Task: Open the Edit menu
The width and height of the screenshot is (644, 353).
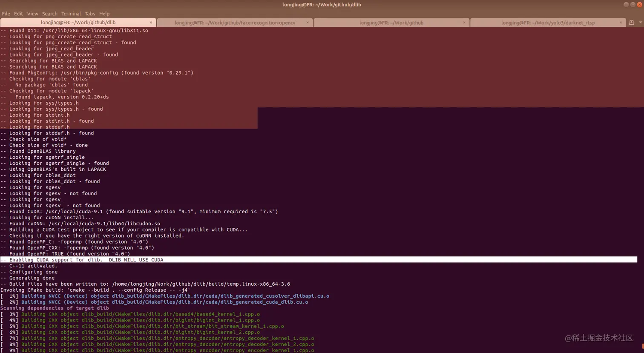Action: (18, 13)
